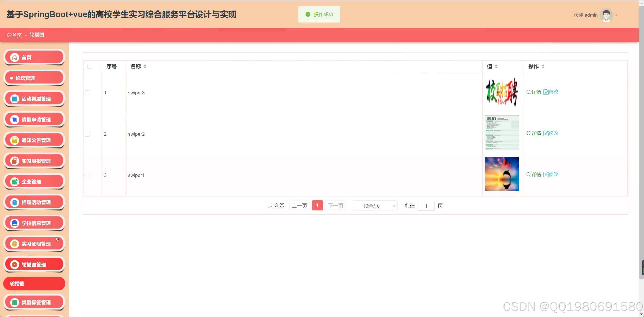Click the 活动类型管理 sidebar icon
This screenshot has height=317, width=644.
[14, 99]
